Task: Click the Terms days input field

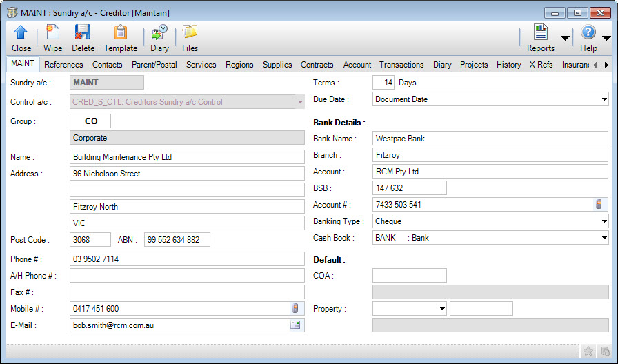Action: 383,83
